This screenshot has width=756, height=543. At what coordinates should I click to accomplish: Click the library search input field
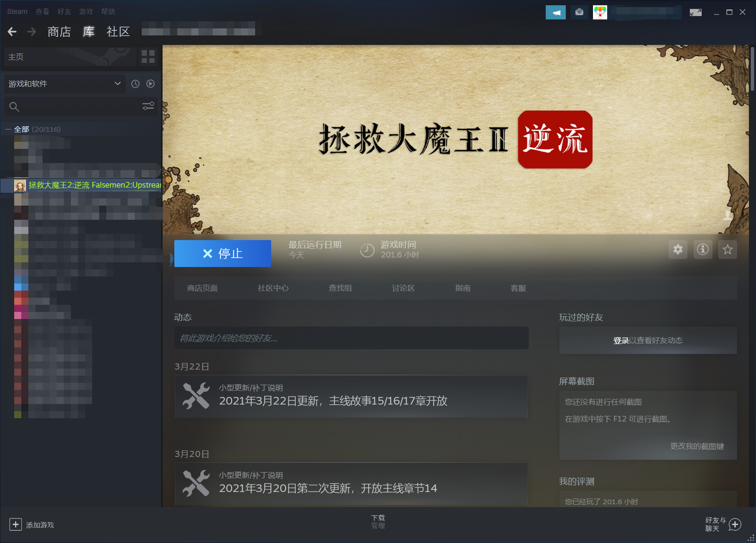pos(80,106)
